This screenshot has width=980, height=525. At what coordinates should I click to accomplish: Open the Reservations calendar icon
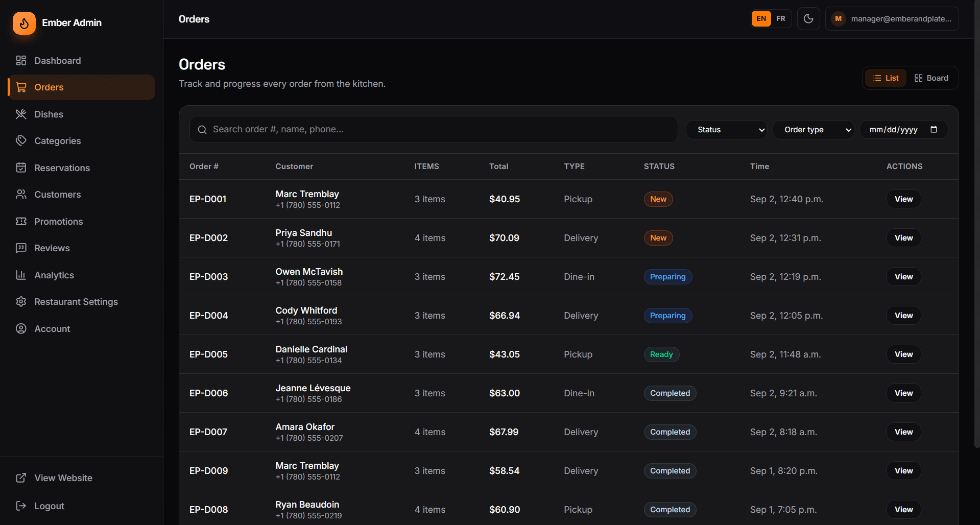tap(21, 168)
